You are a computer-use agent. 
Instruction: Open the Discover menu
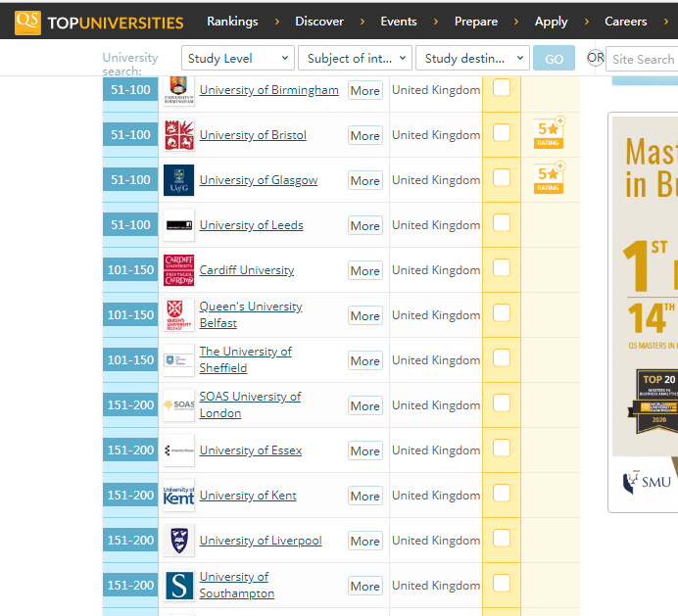pos(319,22)
